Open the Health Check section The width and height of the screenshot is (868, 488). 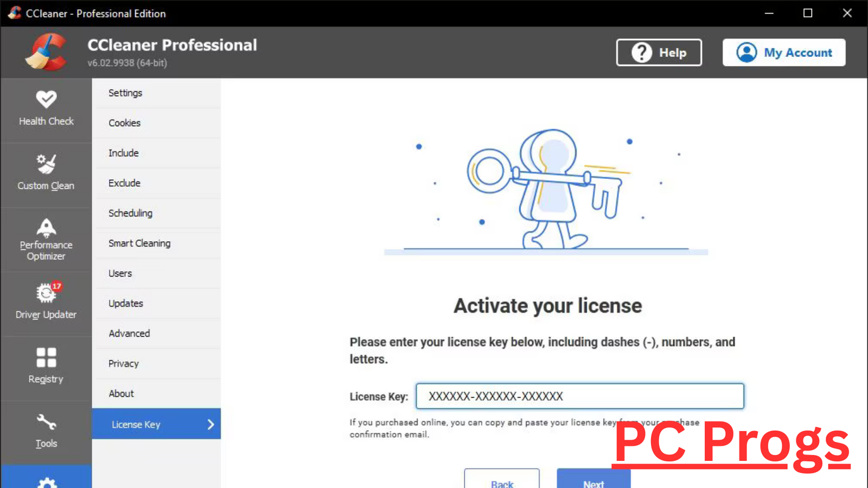tap(46, 109)
